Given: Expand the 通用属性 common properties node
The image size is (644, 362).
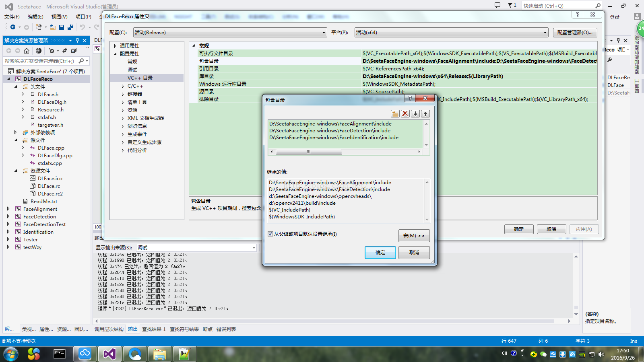Looking at the screenshot, I should 116,46.
